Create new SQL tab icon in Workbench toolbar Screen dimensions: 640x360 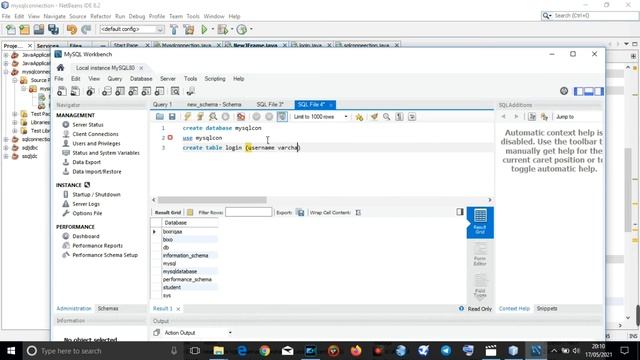tap(62, 91)
